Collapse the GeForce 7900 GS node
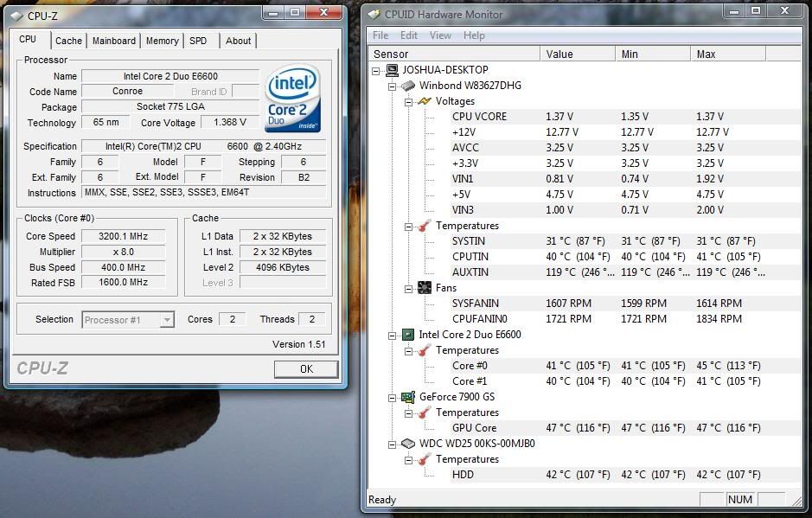 click(x=392, y=398)
